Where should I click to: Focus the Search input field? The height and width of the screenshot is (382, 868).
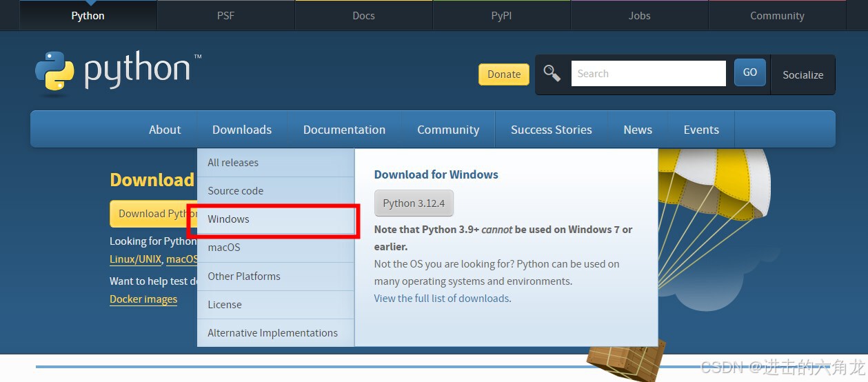click(648, 73)
